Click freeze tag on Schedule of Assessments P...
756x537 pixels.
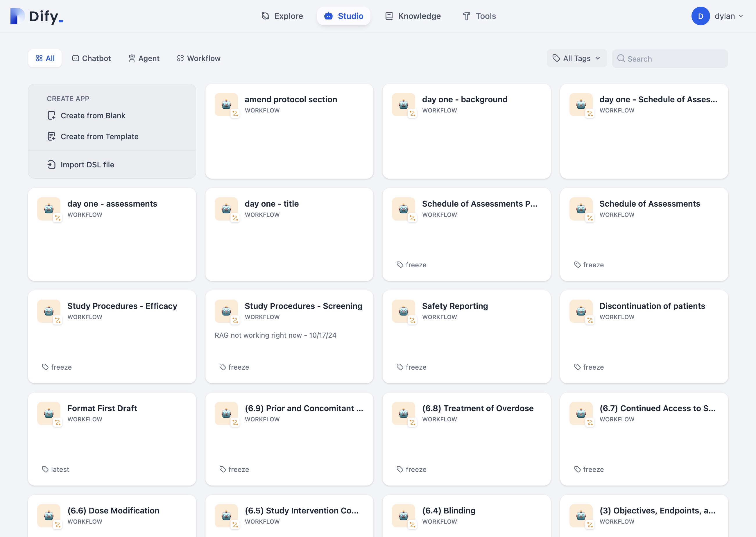411,264
